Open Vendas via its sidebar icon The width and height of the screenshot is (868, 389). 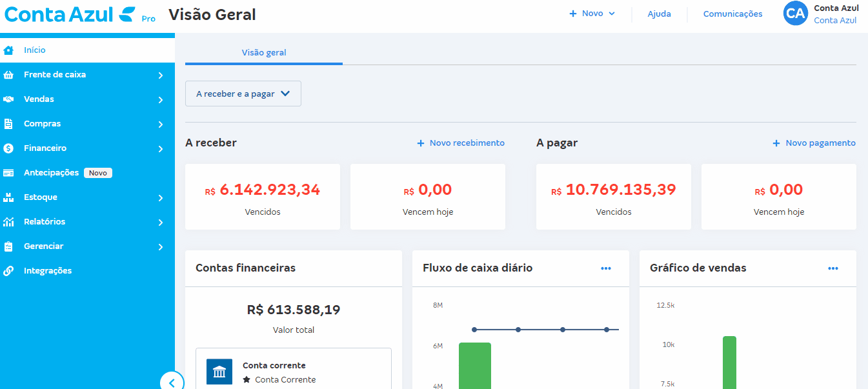8,99
